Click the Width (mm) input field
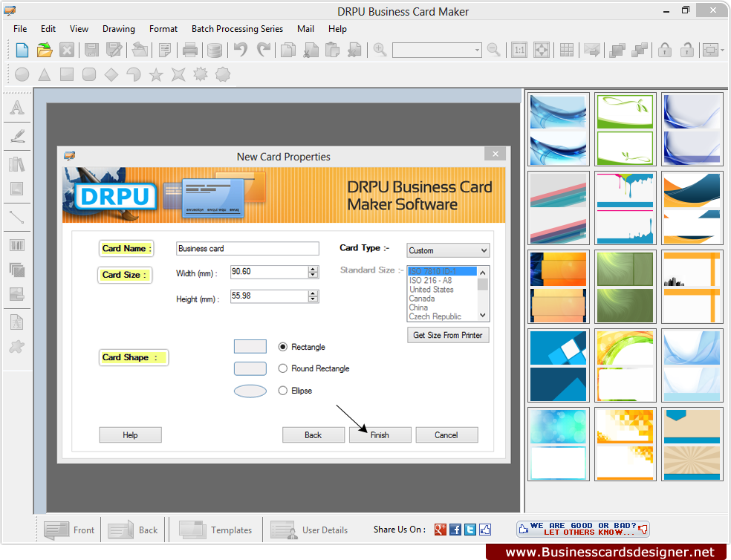The height and width of the screenshot is (560, 731). tap(269, 272)
